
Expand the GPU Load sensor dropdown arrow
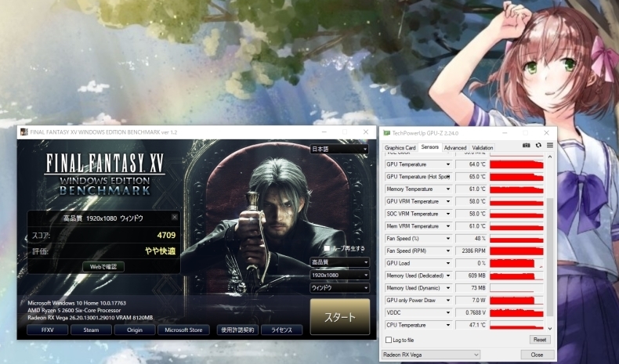(448, 264)
